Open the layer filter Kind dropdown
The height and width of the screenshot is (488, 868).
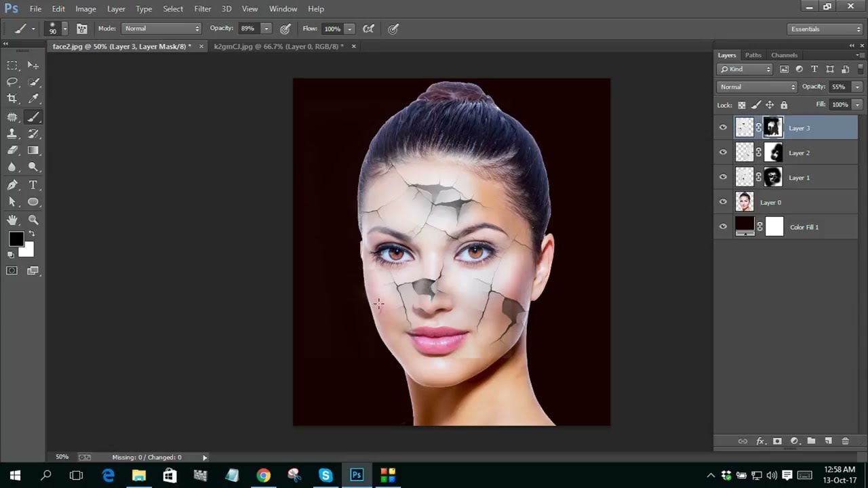745,69
